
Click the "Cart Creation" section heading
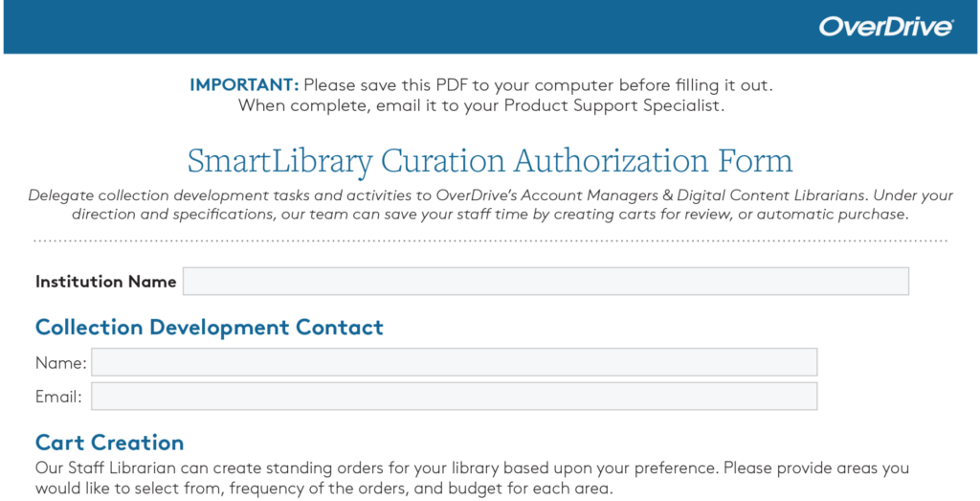pyautogui.click(x=109, y=443)
